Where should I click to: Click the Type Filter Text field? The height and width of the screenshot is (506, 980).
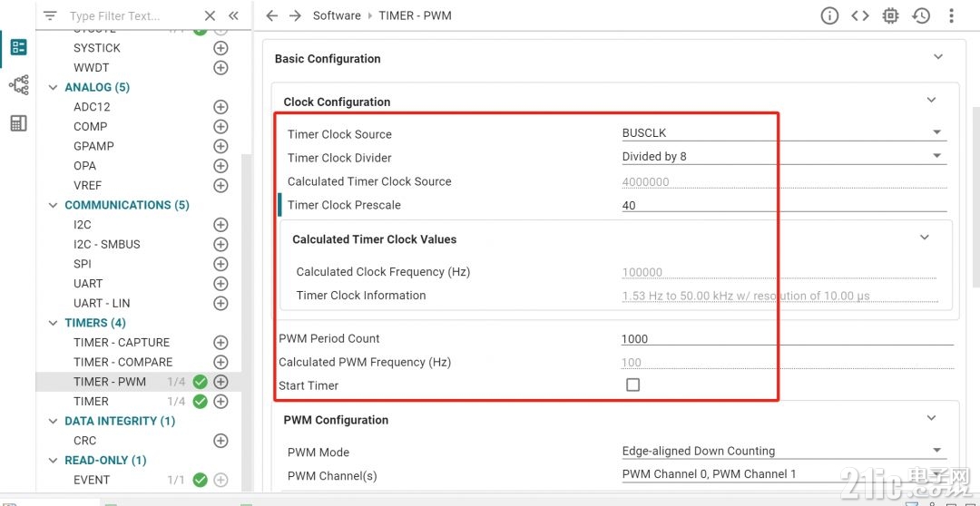pyautogui.click(x=132, y=15)
